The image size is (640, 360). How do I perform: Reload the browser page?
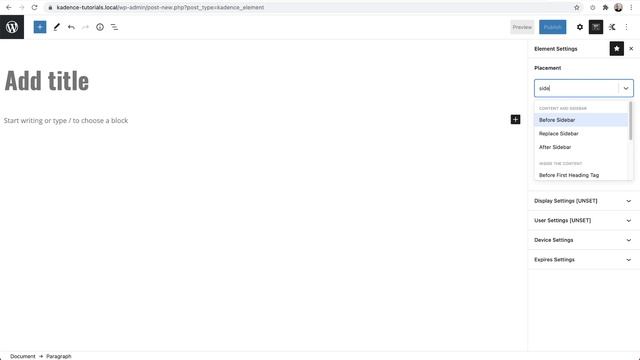(34, 7)
